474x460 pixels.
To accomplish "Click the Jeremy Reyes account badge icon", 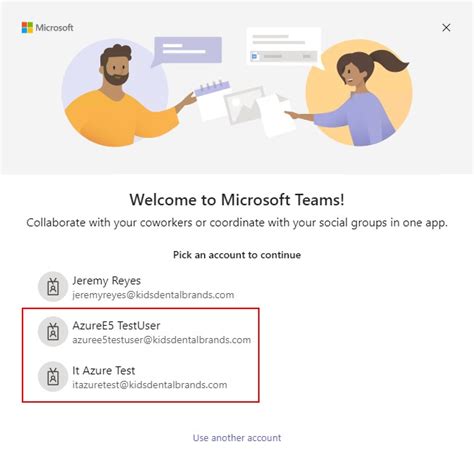I will [x=53, y=287].
